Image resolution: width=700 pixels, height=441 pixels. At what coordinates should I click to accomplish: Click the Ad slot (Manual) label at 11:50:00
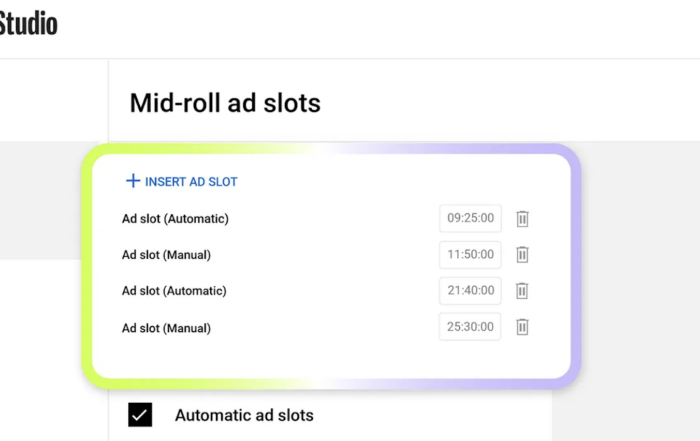point(166,255)
